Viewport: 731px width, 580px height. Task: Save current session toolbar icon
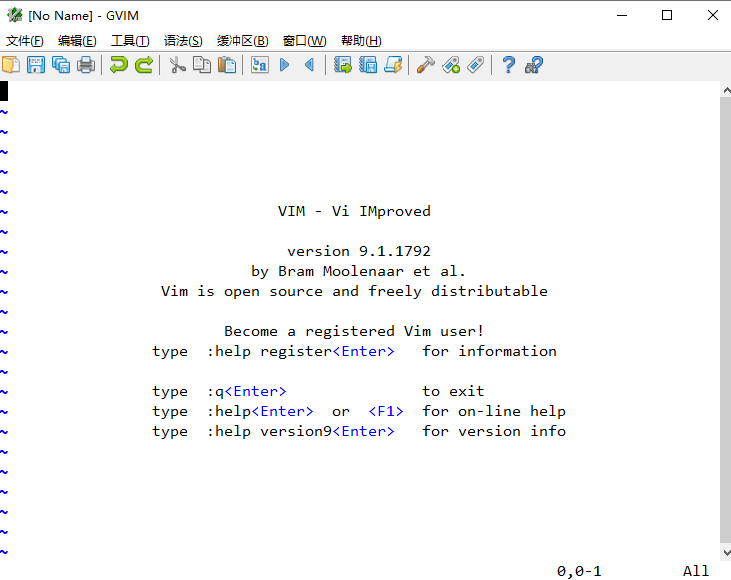(x=368, y=65)
